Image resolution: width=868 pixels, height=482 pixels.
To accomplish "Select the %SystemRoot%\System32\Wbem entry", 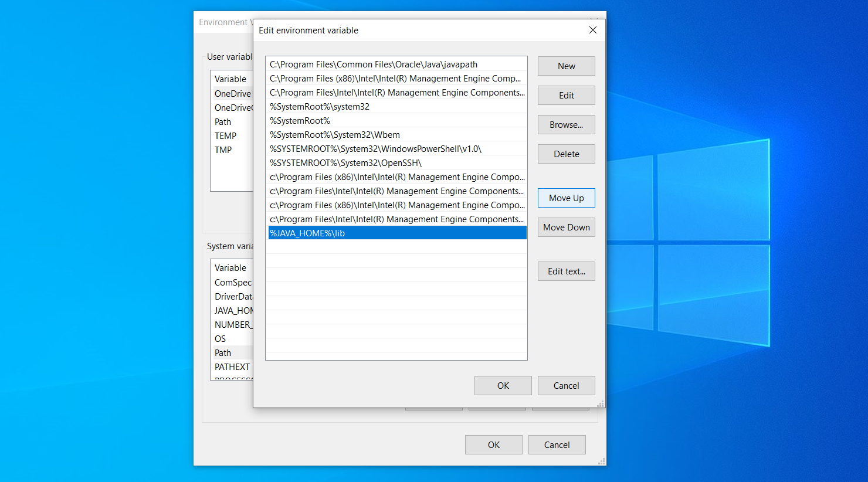I will (397, 135).
